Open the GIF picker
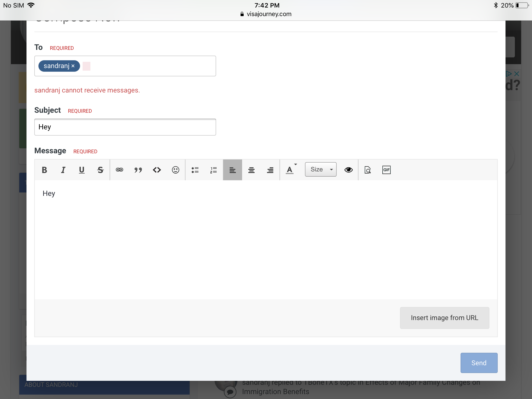The height and width of the screenshot is (399, 532). click(387, 170)
